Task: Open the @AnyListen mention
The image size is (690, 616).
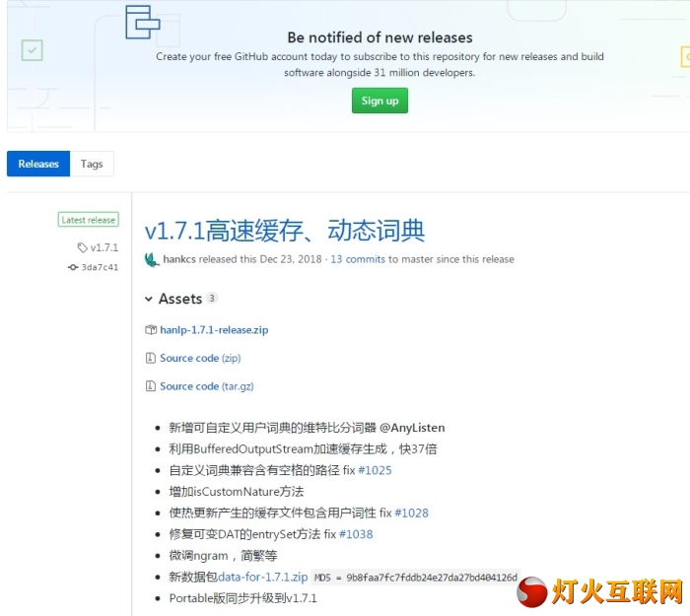Action: coord(412,428)
